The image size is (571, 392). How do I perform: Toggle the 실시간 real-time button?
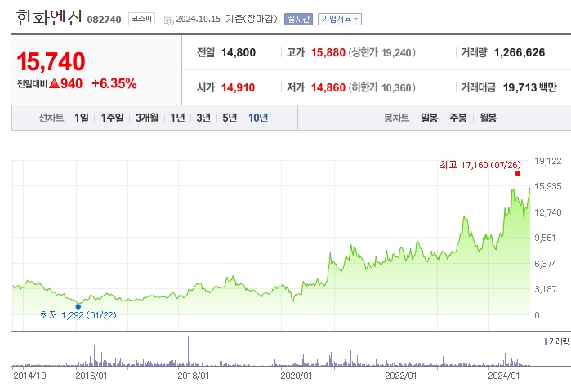coord(298,19)
